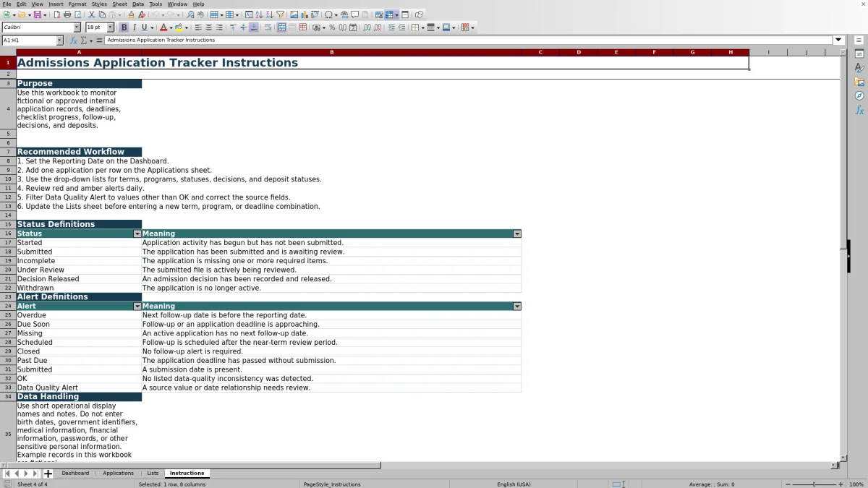Open Find and Replace icon
The image size is (868, 488).
[190, 14]
